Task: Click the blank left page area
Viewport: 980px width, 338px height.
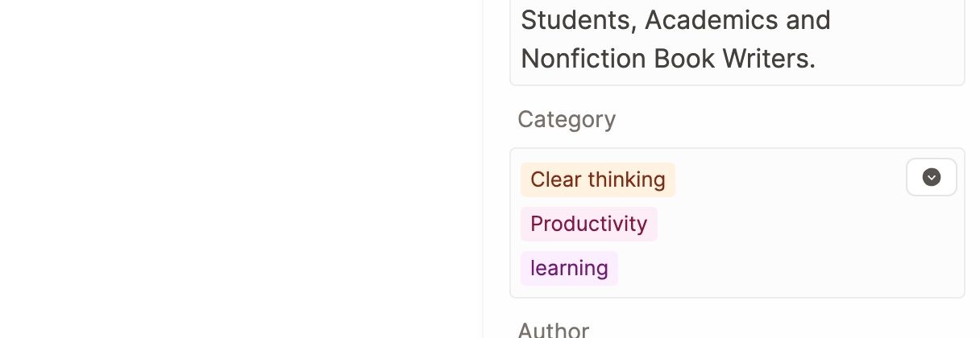Action: click(x=242, y=169)
